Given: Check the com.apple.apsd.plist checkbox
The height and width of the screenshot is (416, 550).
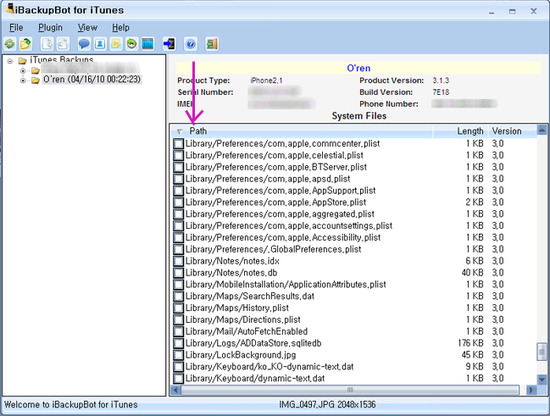Looking at the screenshot, I should 179,179.
